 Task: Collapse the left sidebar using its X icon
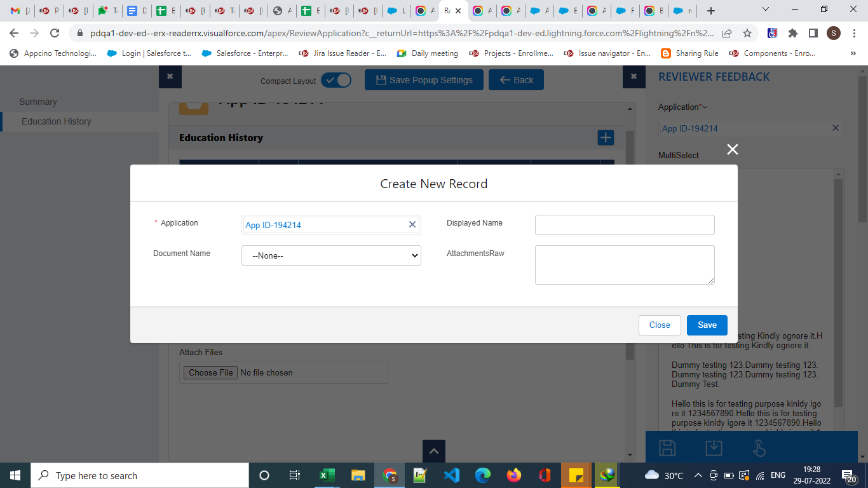tap(170, 76)
